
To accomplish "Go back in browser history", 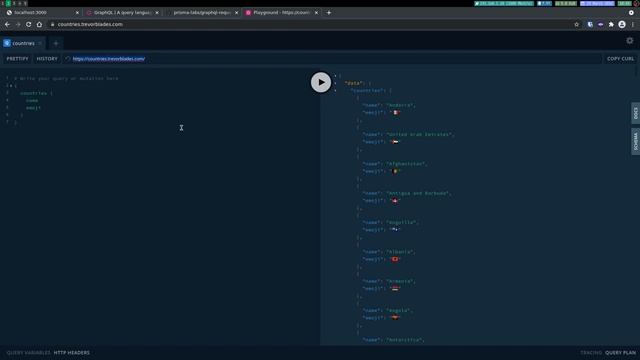I will pyautogui.click(x=7, y=24).
